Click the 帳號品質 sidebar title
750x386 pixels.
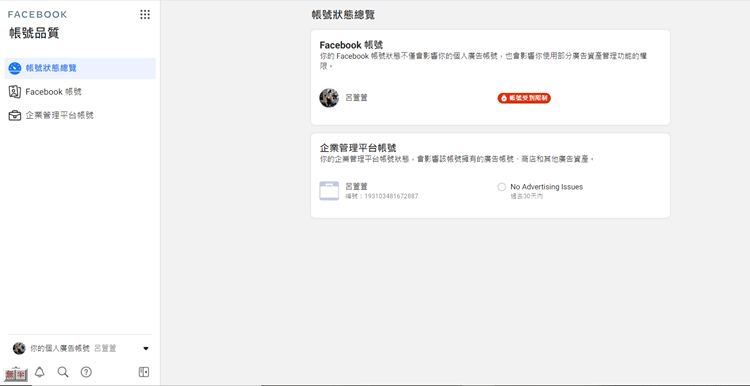click(x=34, y=33)
